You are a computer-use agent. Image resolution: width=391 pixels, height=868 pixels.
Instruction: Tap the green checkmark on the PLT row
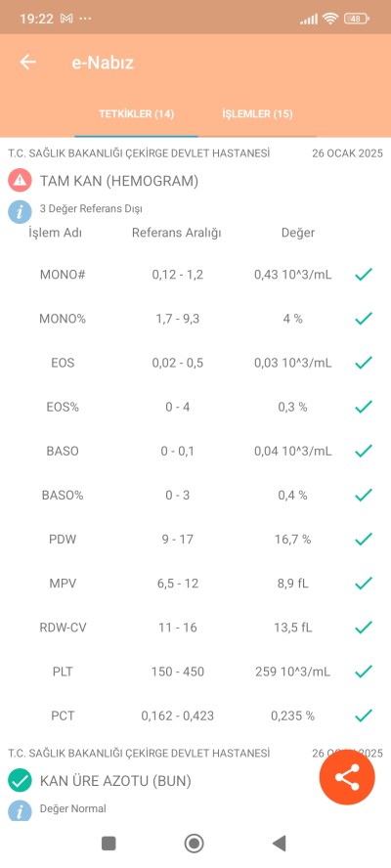point(364,672)
